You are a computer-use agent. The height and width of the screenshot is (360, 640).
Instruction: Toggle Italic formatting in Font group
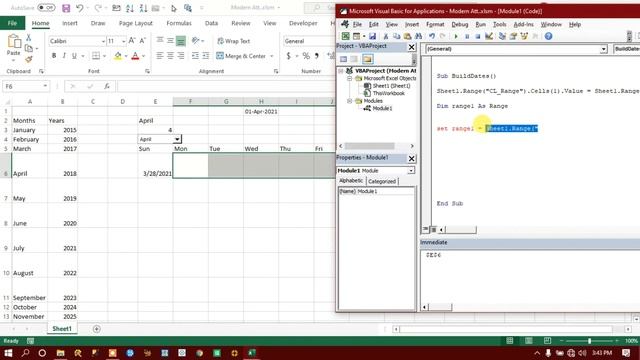coord(64,56)
